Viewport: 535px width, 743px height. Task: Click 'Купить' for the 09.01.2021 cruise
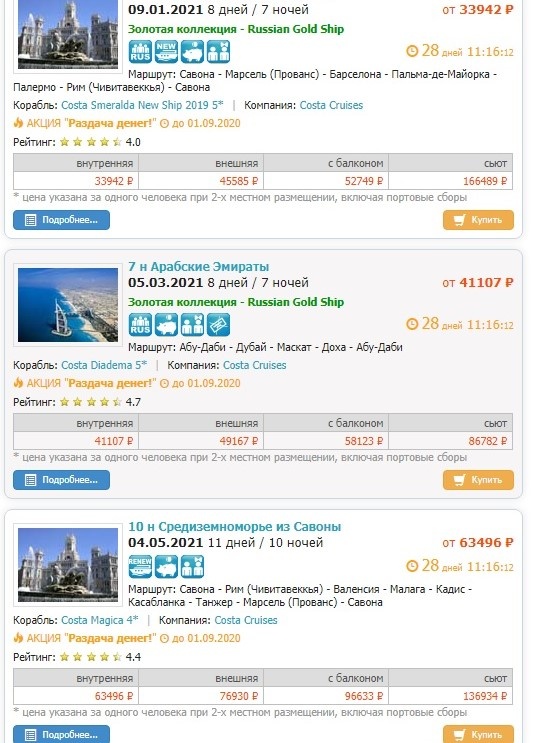(x=479, y=220)
